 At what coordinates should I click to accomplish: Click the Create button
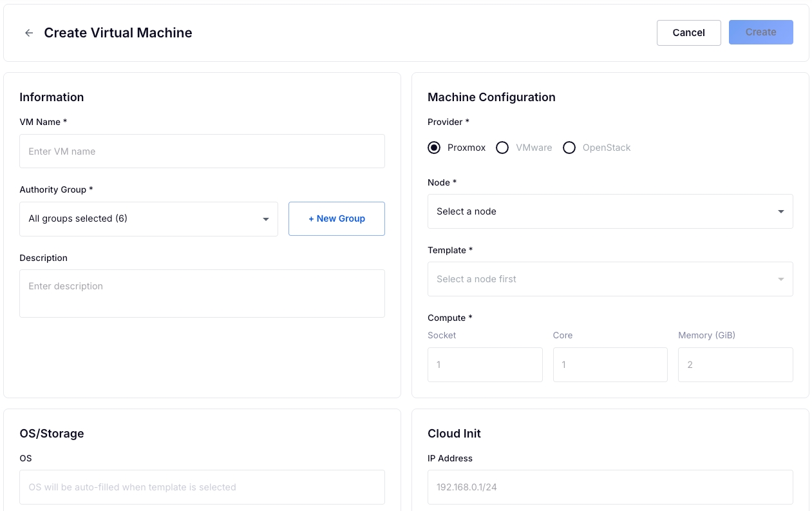click(760, 32)
